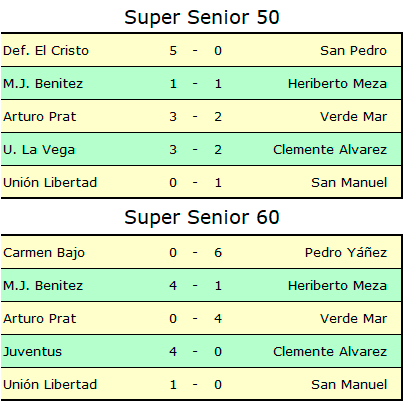The height and width of the screenshot is (401, 403).
Task: Select Arturo Prat in Super Senior 50
Action: click(40, 117)
